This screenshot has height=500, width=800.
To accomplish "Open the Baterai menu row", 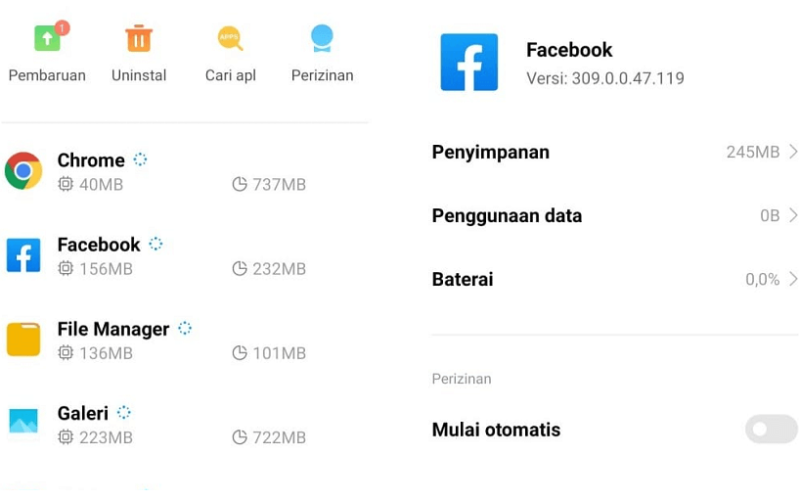I will tap(615, 279).
